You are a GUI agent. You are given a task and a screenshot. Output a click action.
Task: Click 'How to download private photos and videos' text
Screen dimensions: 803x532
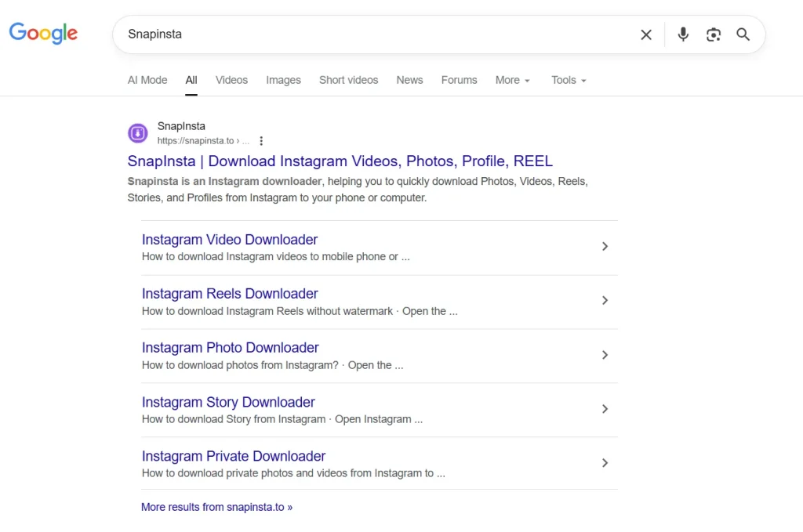(245, 473)
